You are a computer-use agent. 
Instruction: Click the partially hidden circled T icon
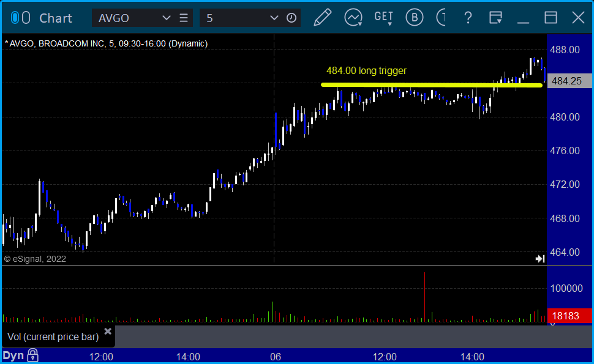(x=441, y=18)
